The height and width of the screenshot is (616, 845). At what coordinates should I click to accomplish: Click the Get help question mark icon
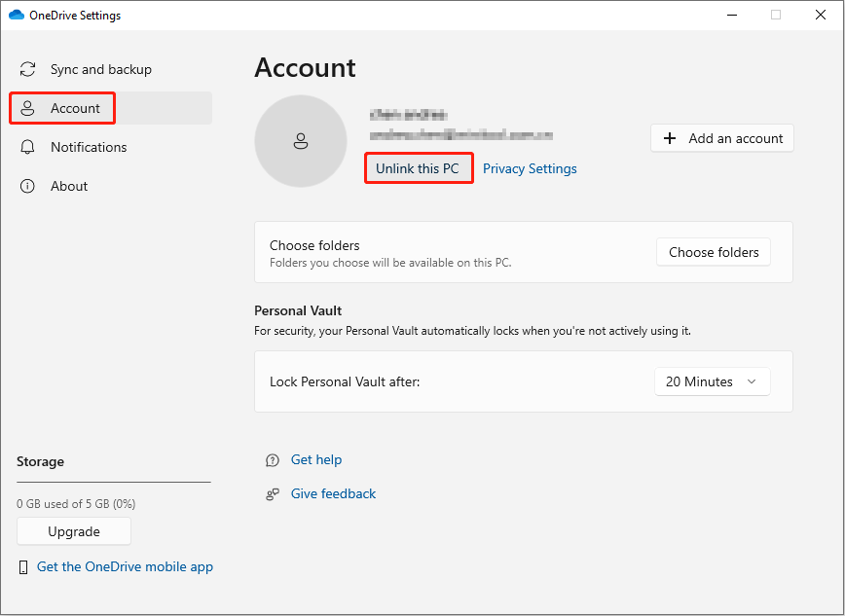[272, 459]
